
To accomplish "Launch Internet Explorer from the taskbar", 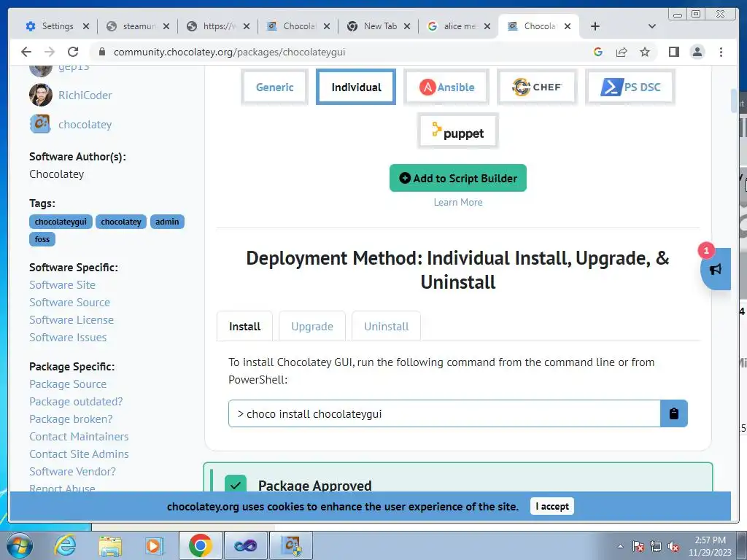I will [x=64, y=545].
